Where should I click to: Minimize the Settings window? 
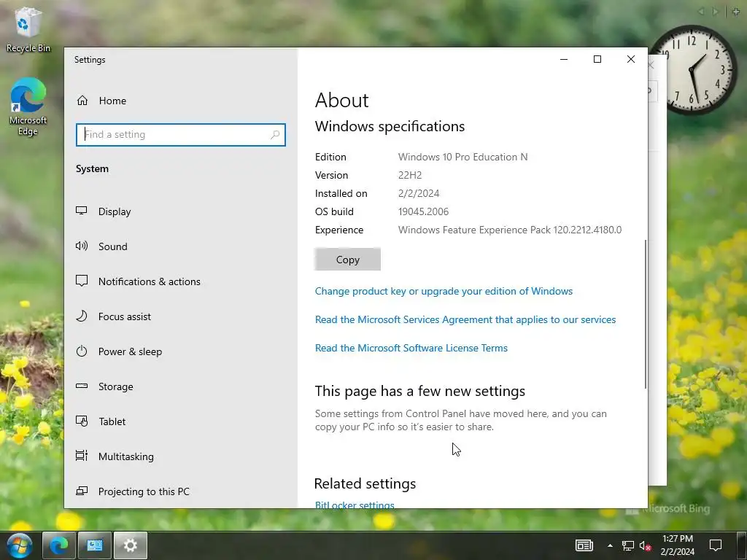coord(564,59)
